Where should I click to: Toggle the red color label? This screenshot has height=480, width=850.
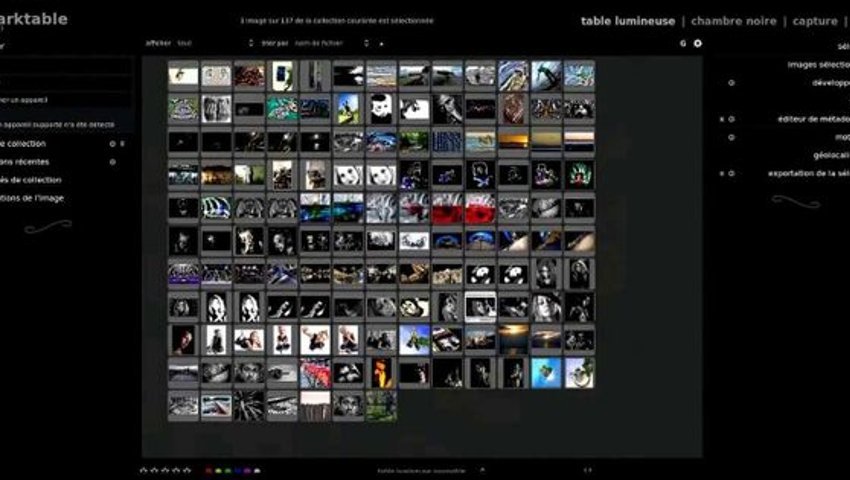pos(209,471)
